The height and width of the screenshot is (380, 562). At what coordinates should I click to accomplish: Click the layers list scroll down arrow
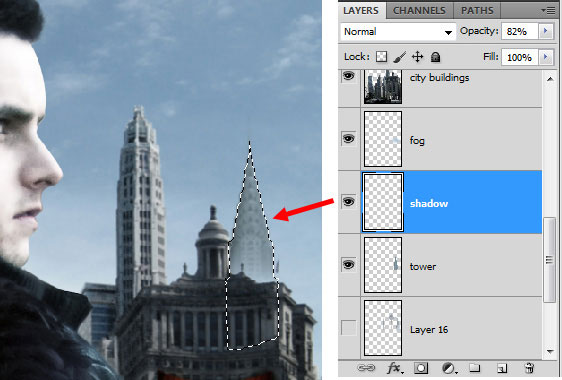tap(550, 351)
